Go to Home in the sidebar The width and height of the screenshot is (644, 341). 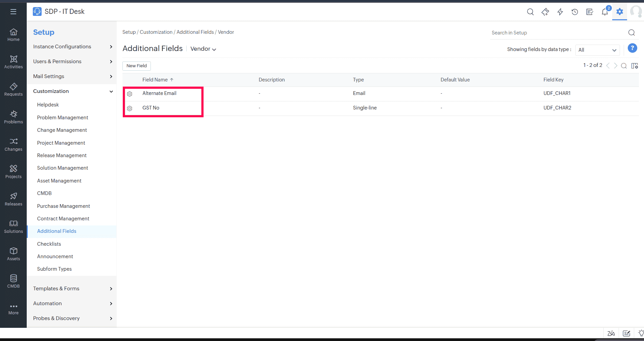(x=14, y=35)
